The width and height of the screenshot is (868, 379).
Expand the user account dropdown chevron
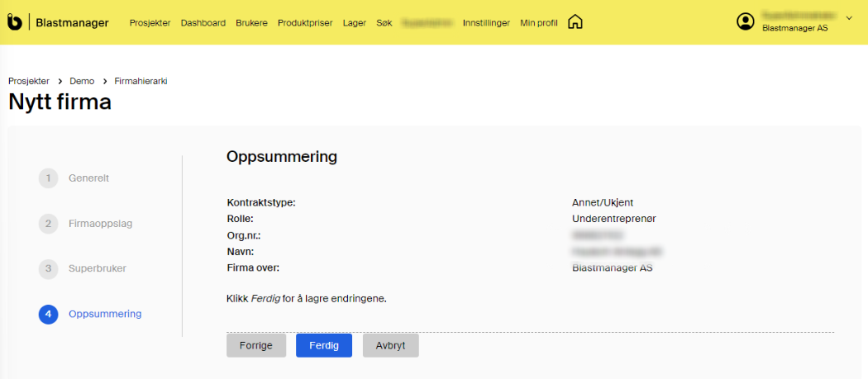(849, 17)
